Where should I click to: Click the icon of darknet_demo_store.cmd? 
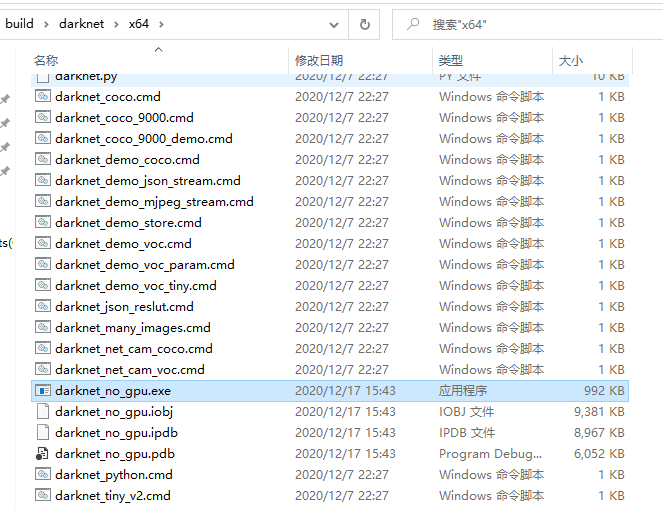point(43,222)
